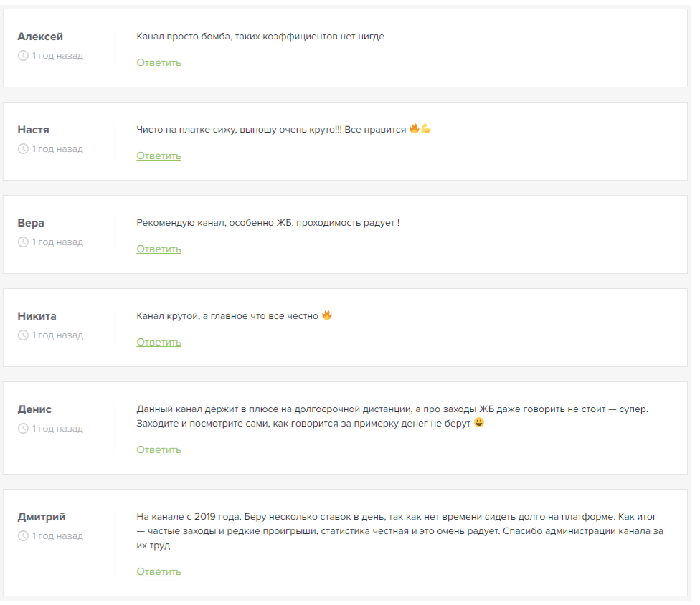The height and width of the screenshot is (605, 700).
Task: Click author name Вера
Action: (x=31, y=223)
